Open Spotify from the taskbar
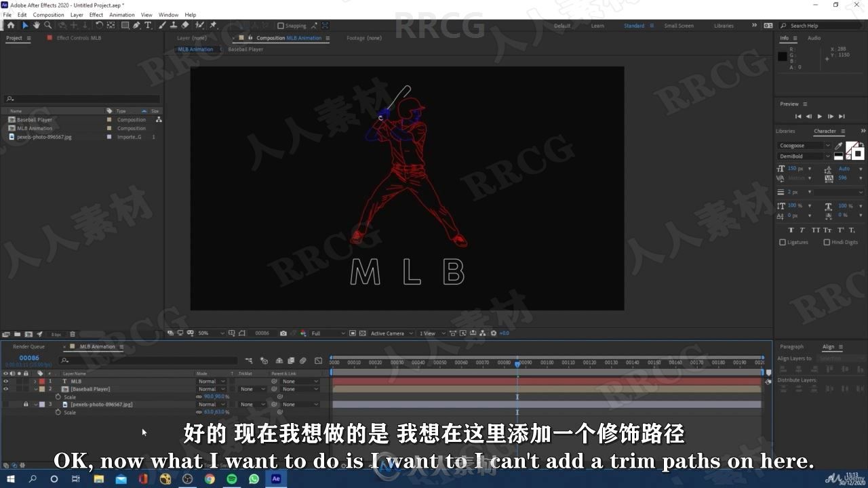Screen dimensions: 868x488 click(232, 479)
